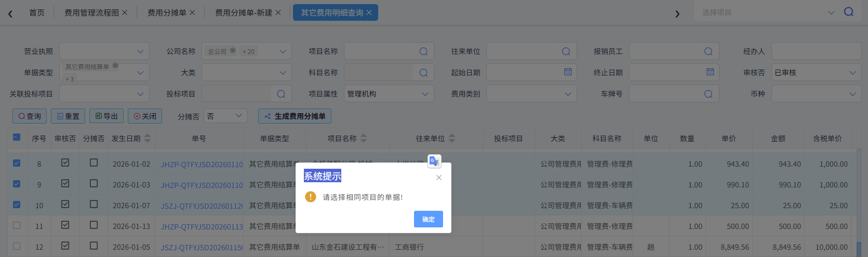Uncheck the row 8 selection checkbox
Viewport: 868px width, 257px height.
[x=17, y=163]
